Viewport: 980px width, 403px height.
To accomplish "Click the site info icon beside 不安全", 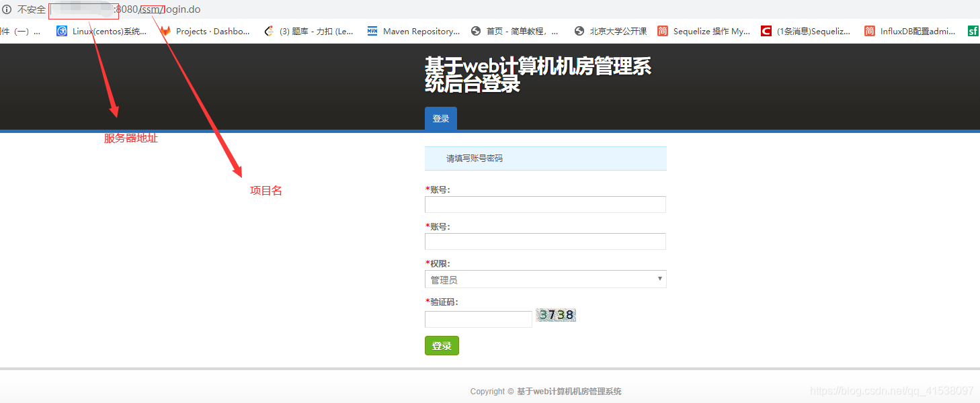I will click(7, 9).
